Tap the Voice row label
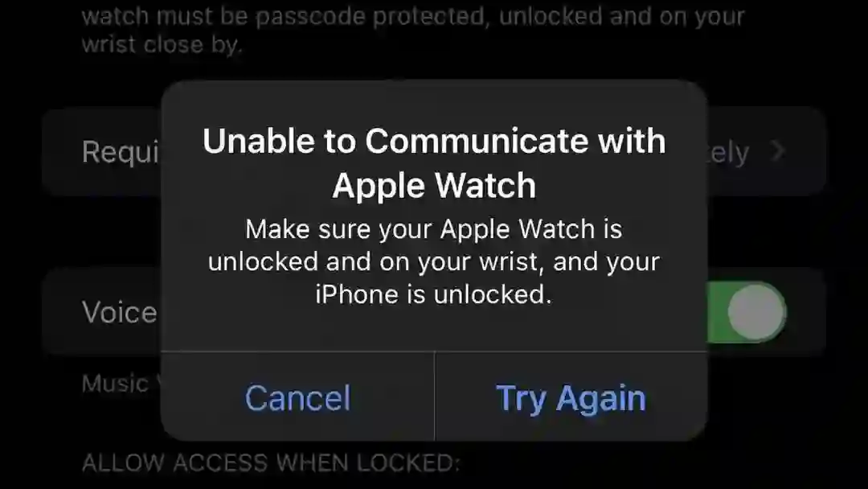This screenshot has height=489, width=868. tap(120, 312)
